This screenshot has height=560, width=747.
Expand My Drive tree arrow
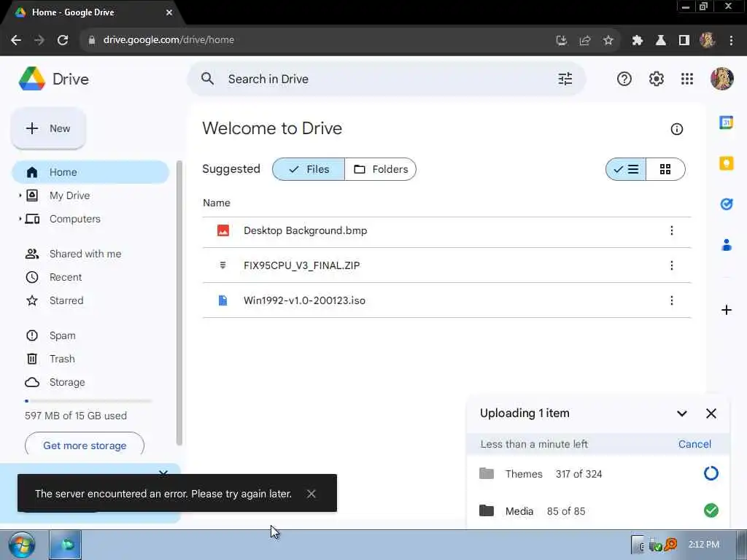(x=20, y=195)
